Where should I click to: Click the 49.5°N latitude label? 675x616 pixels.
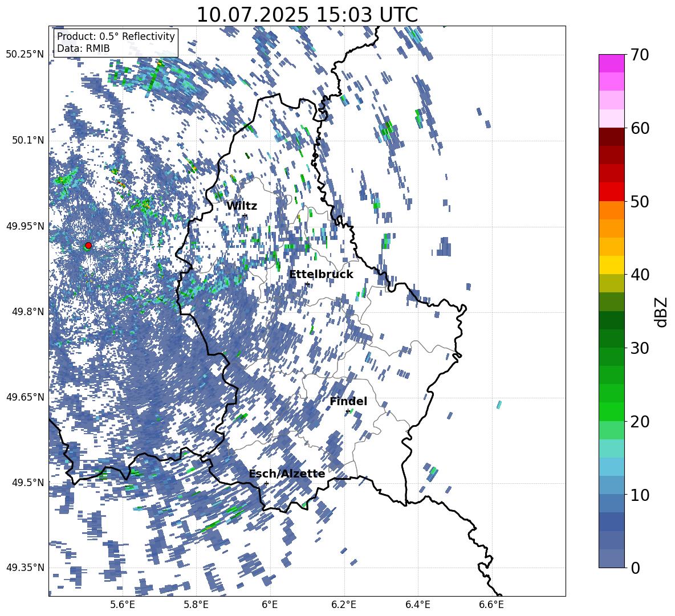(x=28, y=483)
